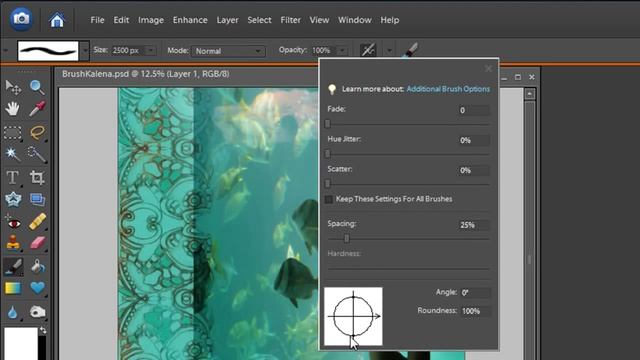Click the Hue Jitter slider handle

[327, 153]
